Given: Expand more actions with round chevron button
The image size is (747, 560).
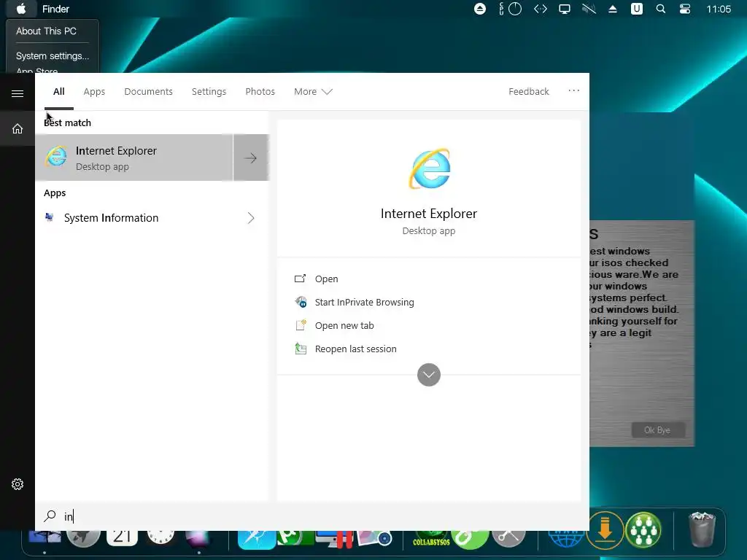Looking at the screenshot, I should (x=429, y=375).
